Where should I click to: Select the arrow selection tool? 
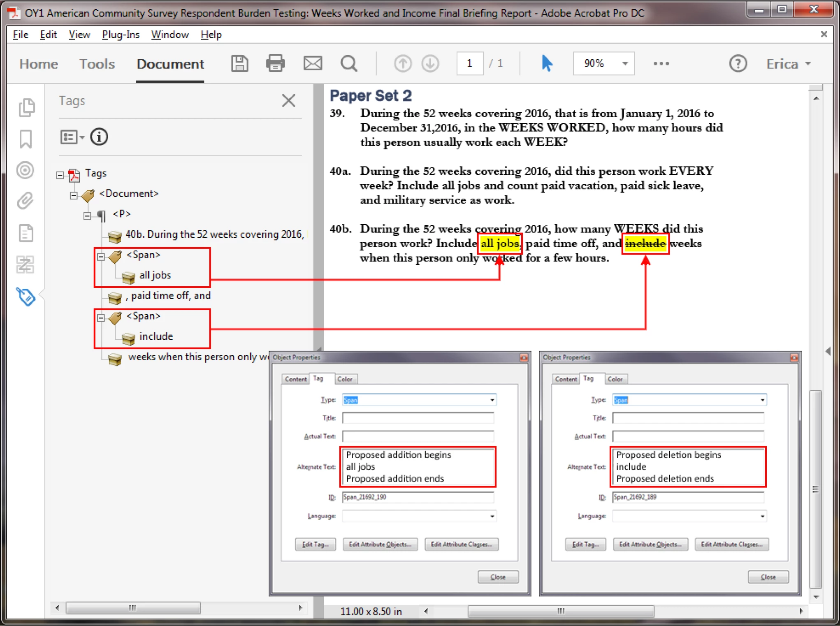click(x=547, y=64)
